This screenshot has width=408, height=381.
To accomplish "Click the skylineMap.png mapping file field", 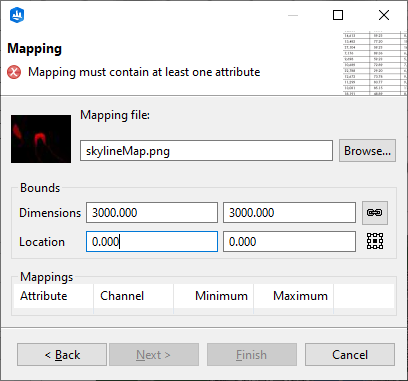I will [206, 151].
